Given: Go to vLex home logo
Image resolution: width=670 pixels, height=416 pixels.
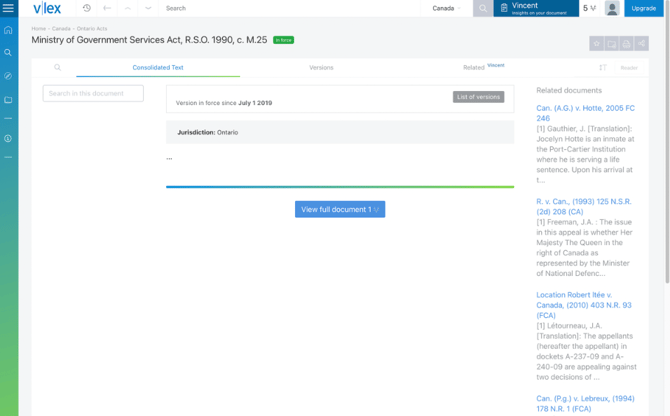Looking at the screenshot, I should click(x=47, y=8).
